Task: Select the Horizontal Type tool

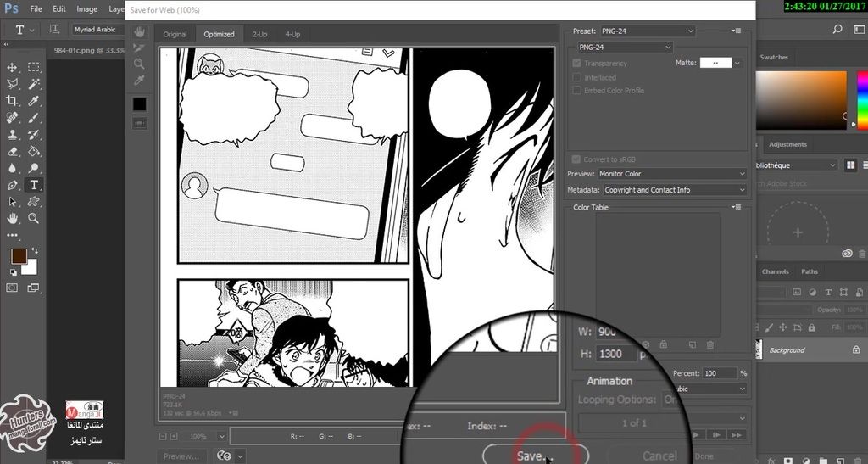Action: tap(34, 185)
